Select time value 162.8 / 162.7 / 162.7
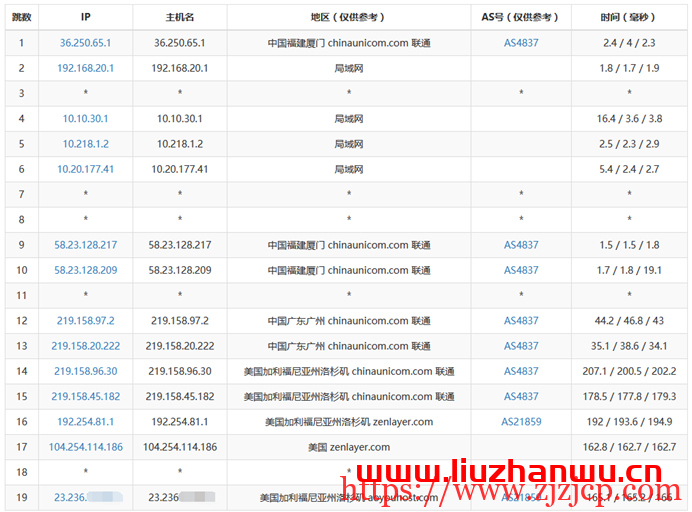Screen dimensions: 692x512 (629, 447)
